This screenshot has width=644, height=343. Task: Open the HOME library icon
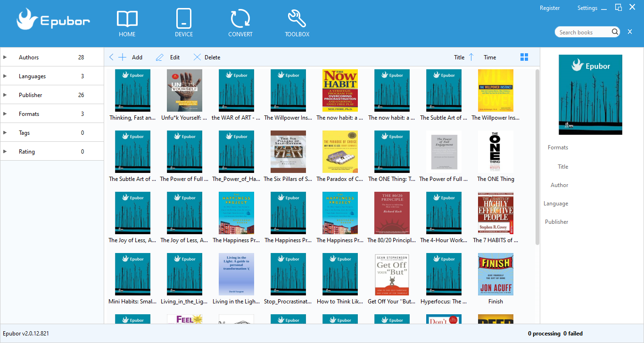[127, 19]
